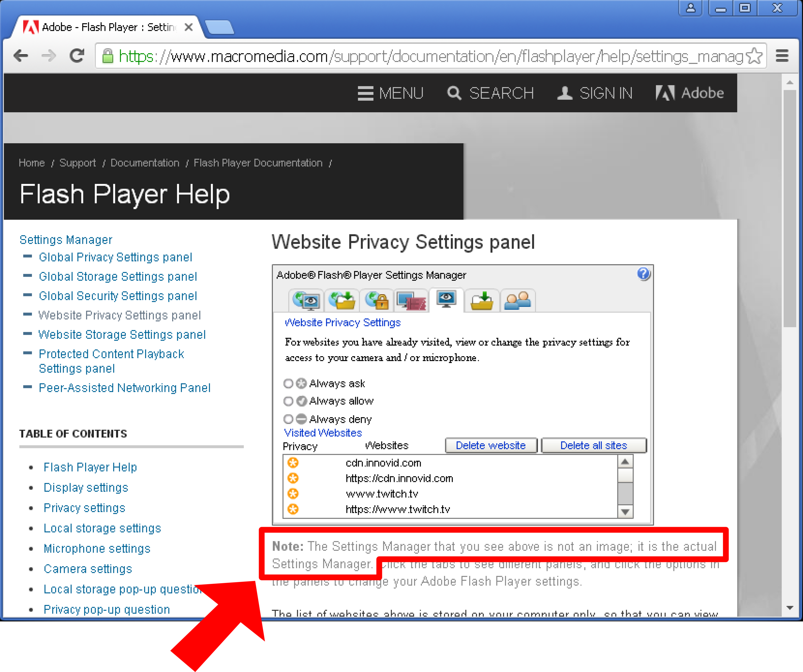Screen dimensions: 803x672
Task: Click the Delete website button
Action: tap(491, 446)
